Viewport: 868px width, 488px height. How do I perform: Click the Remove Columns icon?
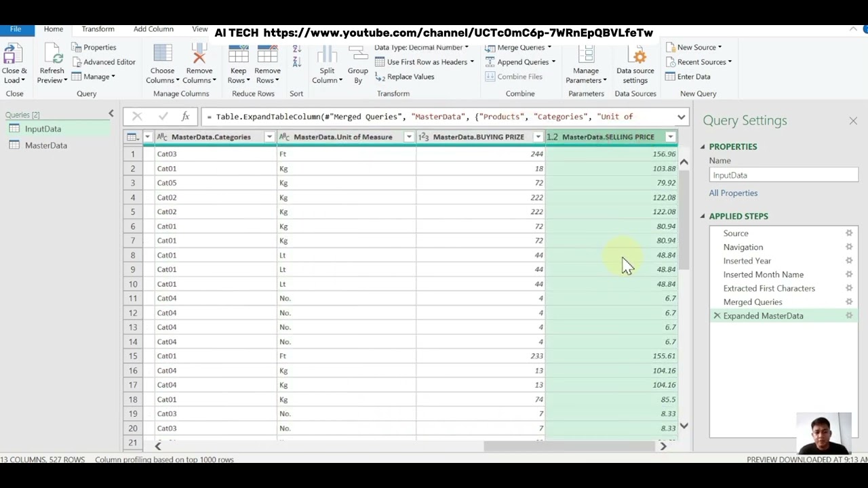click(x=199, y=54)
